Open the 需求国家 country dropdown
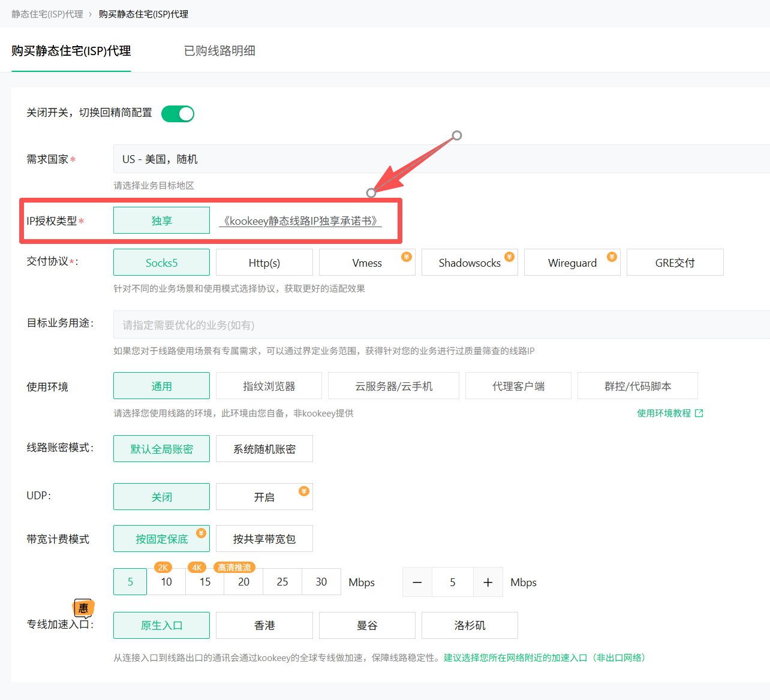Screen dimensions: 770x700 (x=441, y=159)
